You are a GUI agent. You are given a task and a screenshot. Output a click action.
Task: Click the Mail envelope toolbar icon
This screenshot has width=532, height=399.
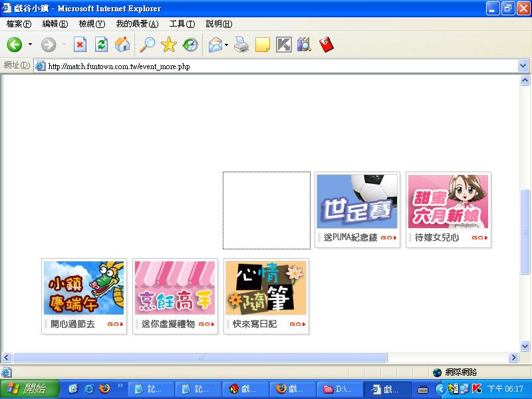[215, 45]
